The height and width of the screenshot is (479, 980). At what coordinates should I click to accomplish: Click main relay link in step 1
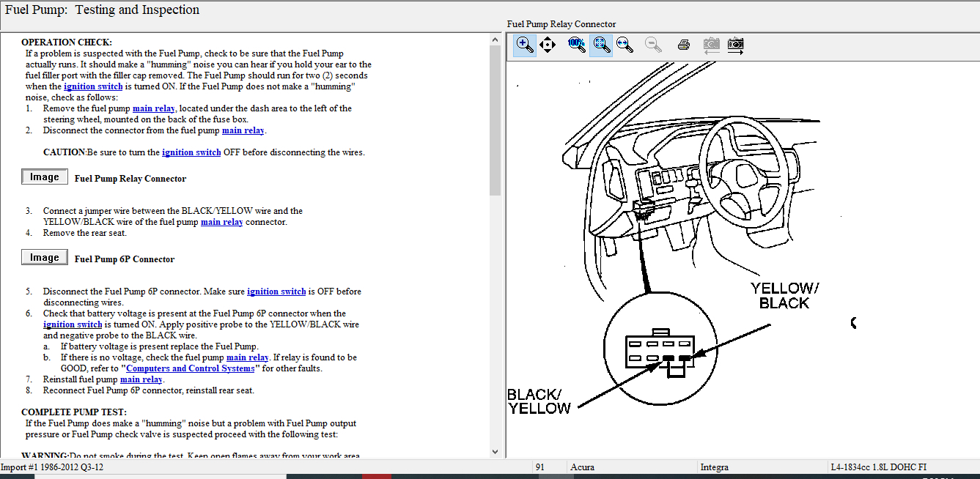pyautogui.click(x=153, y=108)
